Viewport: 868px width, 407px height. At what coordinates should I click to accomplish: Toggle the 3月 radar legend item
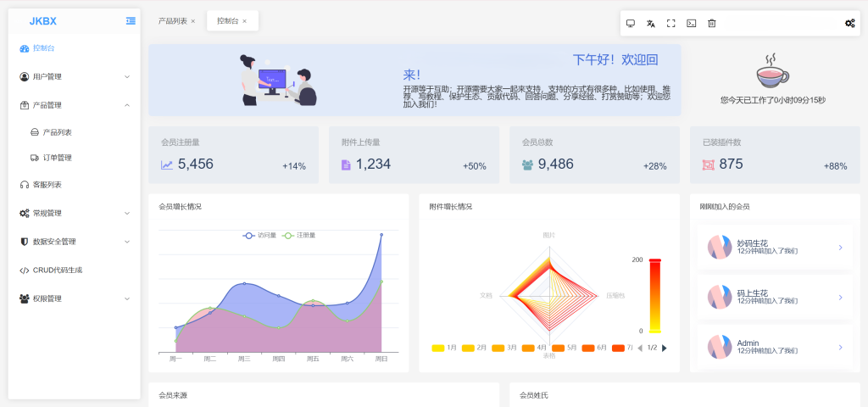(504, 348)
